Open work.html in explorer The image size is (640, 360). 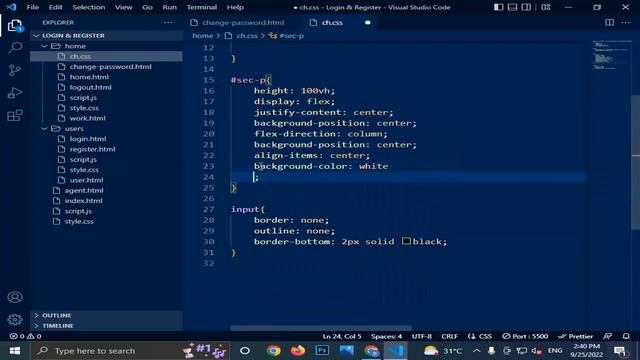coord(106,118)
